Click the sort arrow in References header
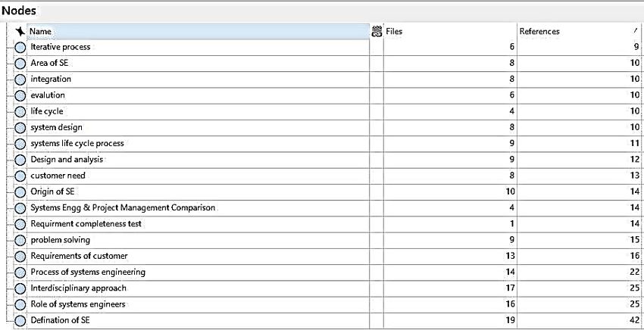This screenshot has width=644, height=330. (636, 30)
